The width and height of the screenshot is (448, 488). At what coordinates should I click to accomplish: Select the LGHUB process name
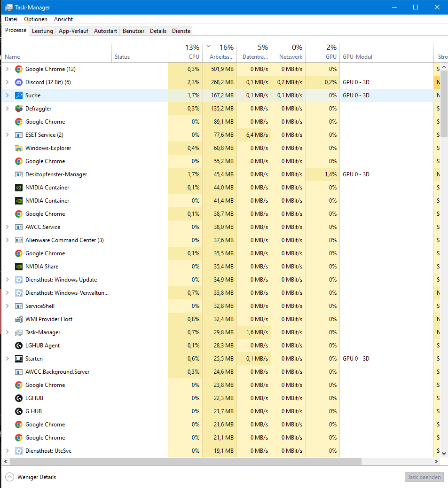pyautogui.click(x=34, y=398)
